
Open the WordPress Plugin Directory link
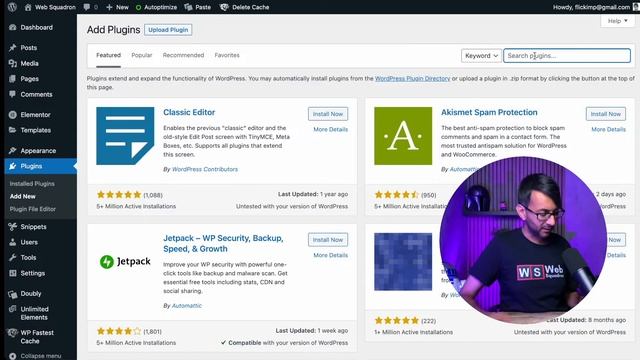pos(412,78)
